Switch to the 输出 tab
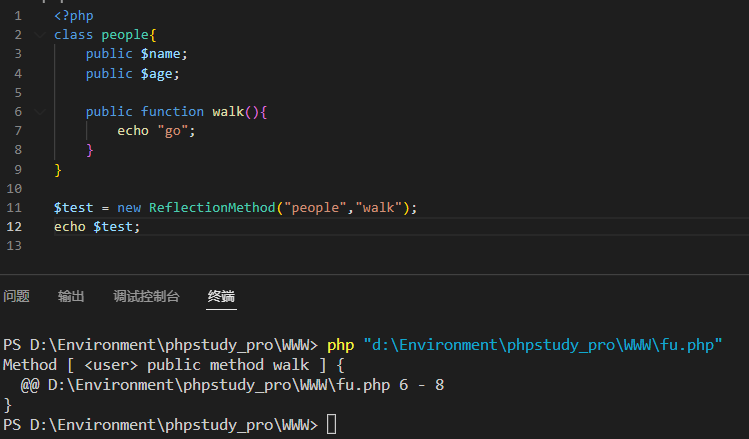This screenshot has height=439, width=749. point(71,296)
